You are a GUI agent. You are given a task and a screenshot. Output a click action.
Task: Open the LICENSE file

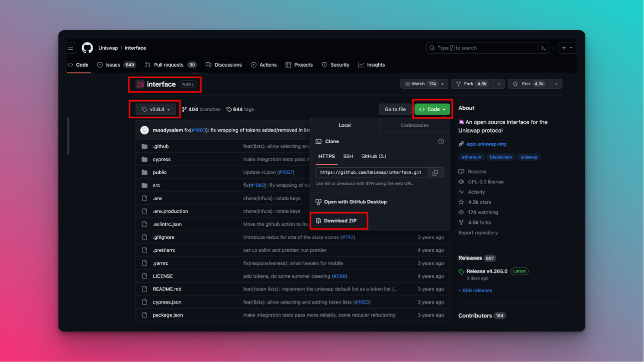click(x=163, y=276)
